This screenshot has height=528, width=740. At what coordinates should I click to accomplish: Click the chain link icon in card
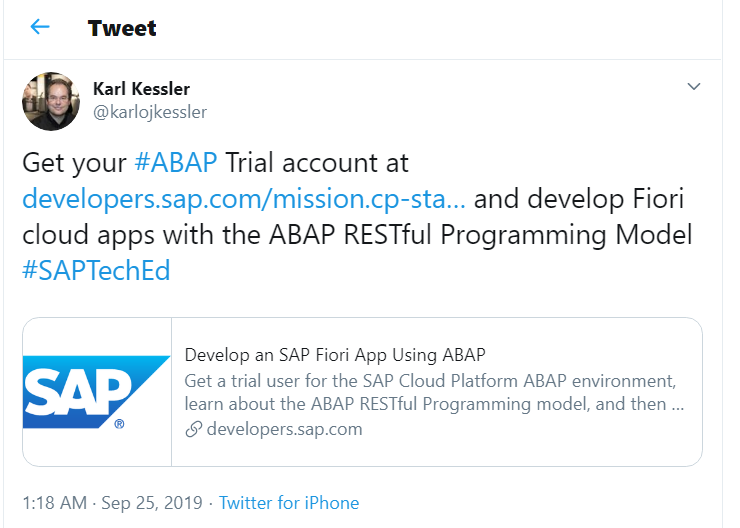193,429
